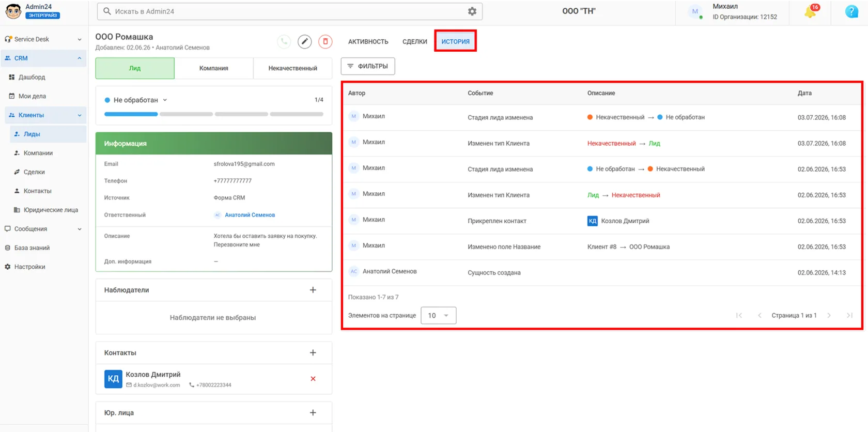Image resolution: width=868 pixels, height=432 pixels.
Task: Expand the Сообщения menu section
Action: 80,229
